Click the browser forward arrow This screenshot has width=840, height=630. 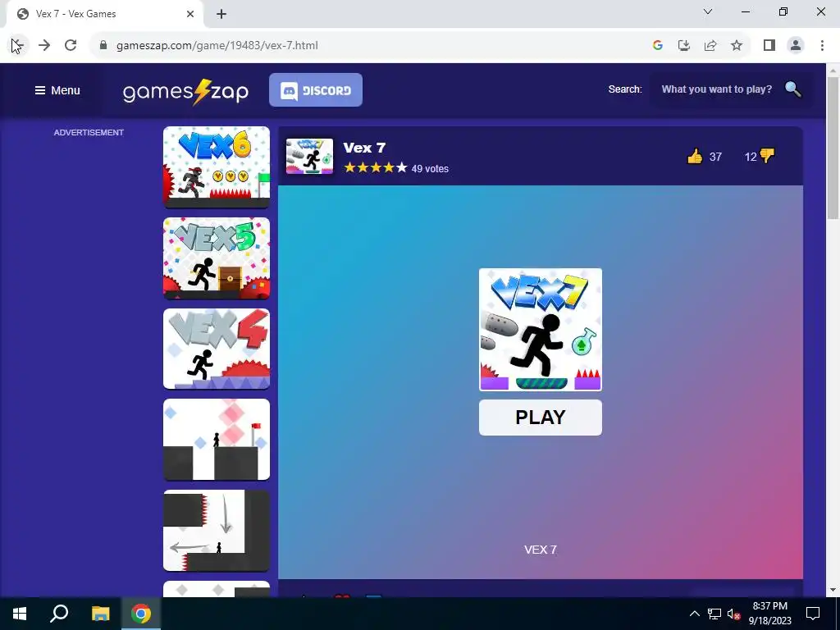44,46
